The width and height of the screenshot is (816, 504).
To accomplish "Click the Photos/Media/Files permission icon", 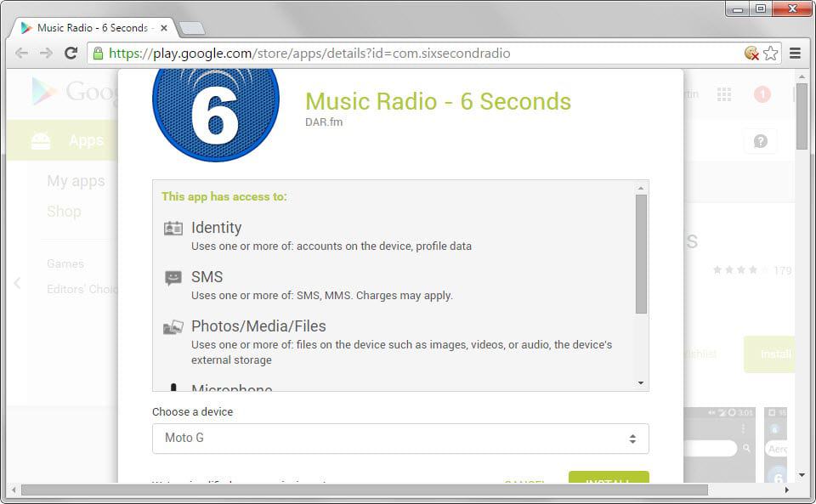I will [x=173, y=327].
